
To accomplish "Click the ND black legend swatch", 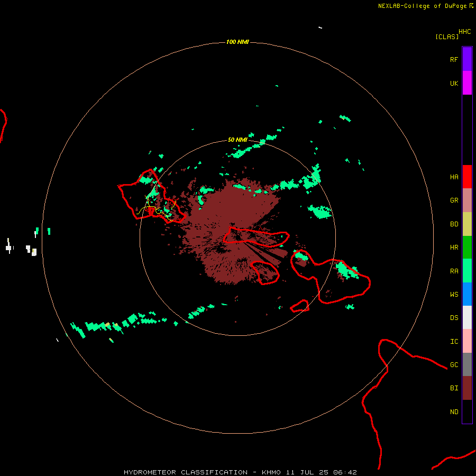I will pyautogui.click(x=467, y=411).
